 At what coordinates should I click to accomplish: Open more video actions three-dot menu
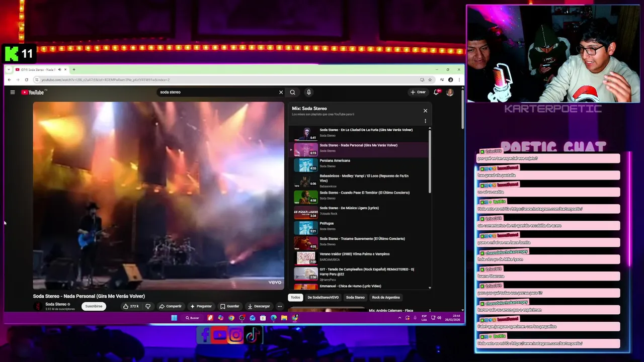(280, 306)
